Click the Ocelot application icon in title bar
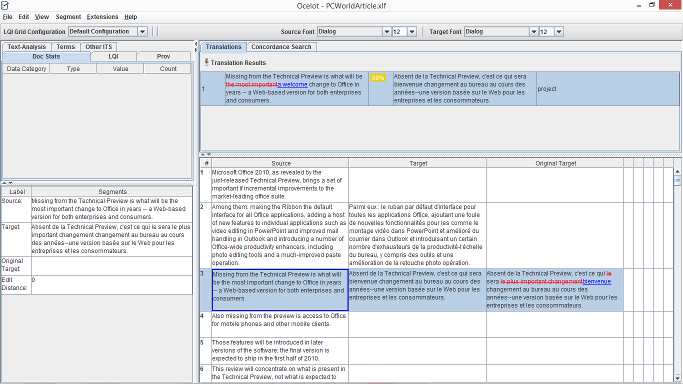Viewport: 683px width, 384px height. [5, 5]
